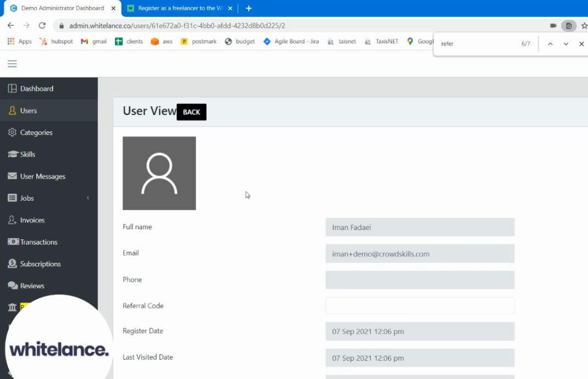
Task: Close the Register as a freelancer tab
Action: (x=230, y=8)
